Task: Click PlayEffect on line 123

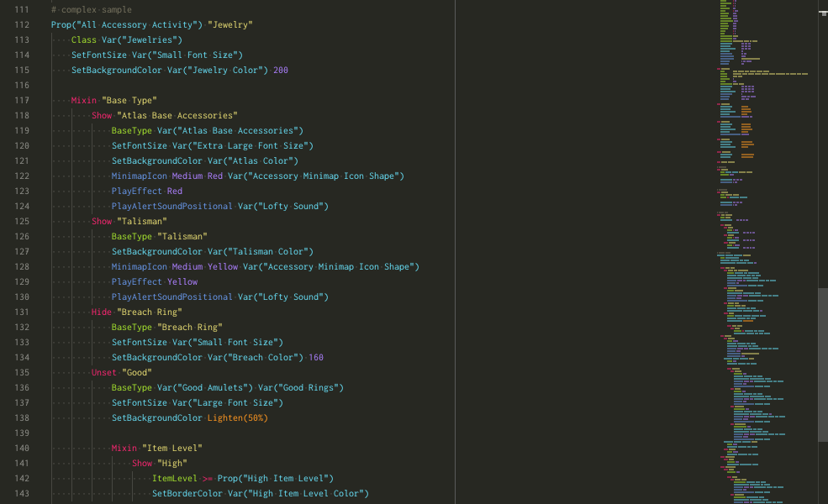Action: coord(137,191)
